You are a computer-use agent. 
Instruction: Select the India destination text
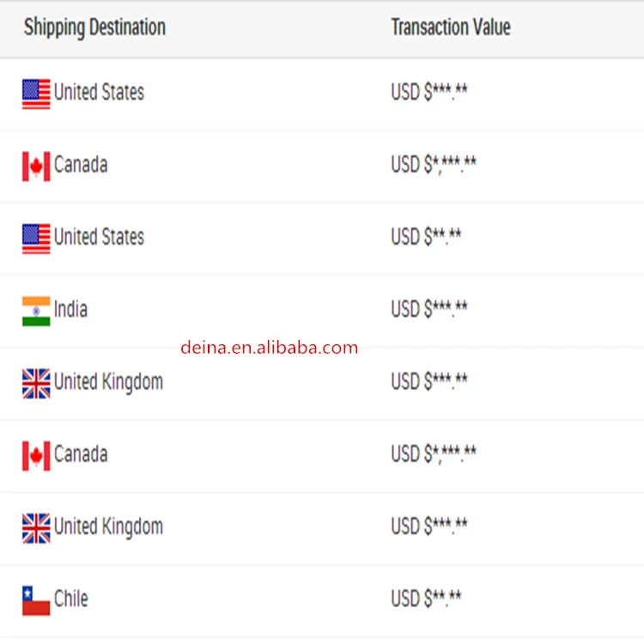pos(70,309)
